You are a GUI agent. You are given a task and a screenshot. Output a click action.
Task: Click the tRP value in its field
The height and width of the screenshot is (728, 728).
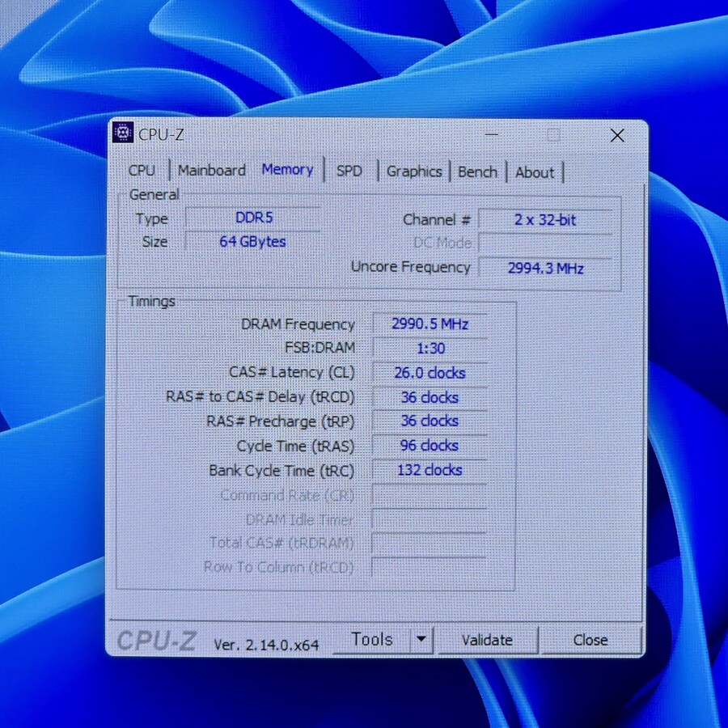430,421
